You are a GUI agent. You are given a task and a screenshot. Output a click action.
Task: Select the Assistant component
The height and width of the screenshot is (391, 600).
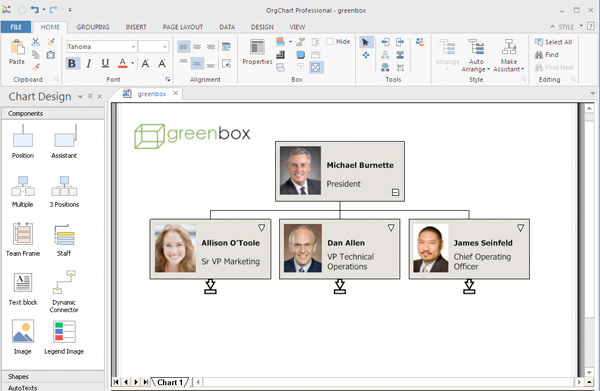[64, 141]
